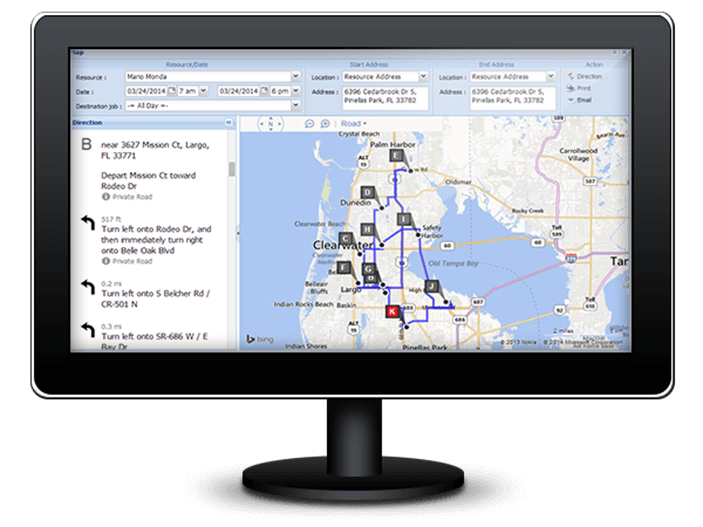Click the Direction panel header
The image size is (703, 527).
click(x=153, y=122)
